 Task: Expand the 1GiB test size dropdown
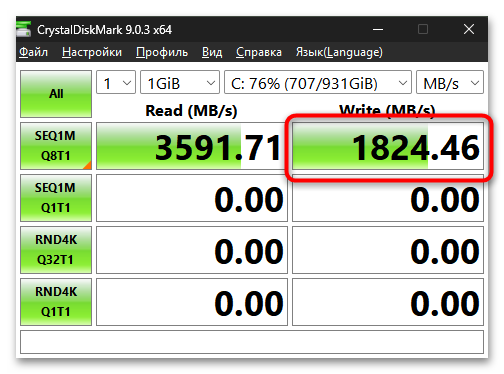180,82
